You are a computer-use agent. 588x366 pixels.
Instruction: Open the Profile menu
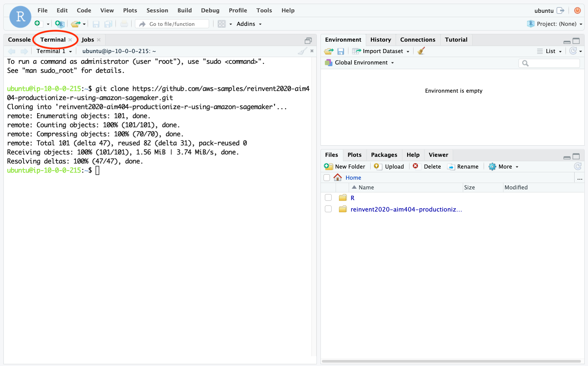tap(238, 10)
